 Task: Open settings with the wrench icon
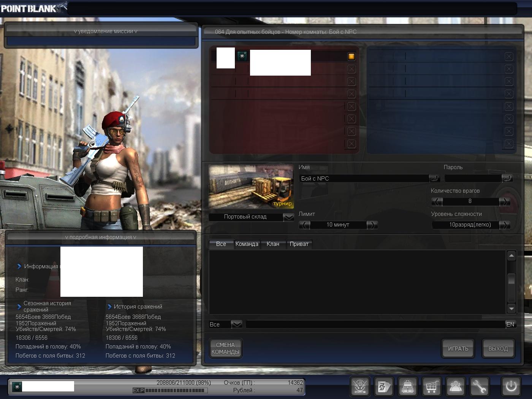click(479, 386)
